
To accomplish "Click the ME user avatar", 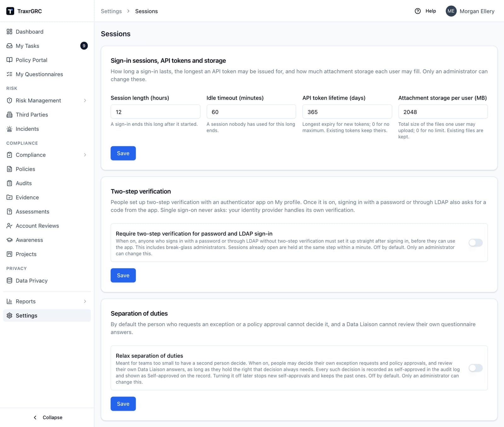I will click(451, 11).
